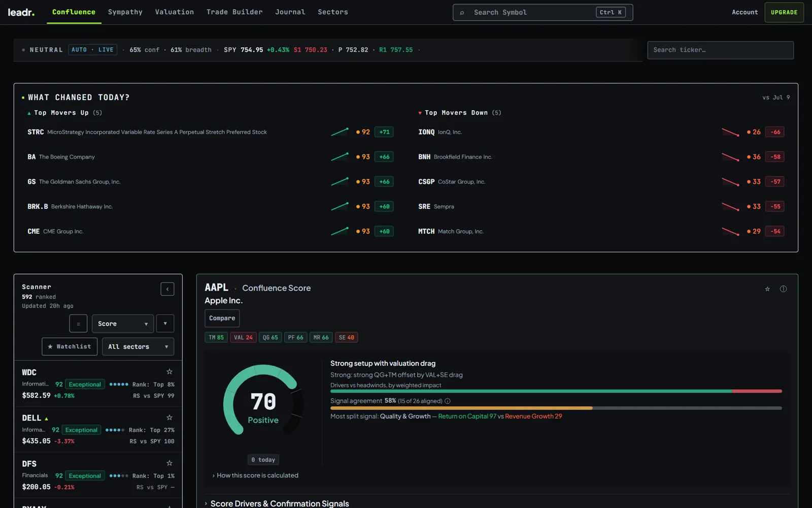Toggle the AUTO · LIVE mode badge
This screenshot has height=508, width=812.
93,50
